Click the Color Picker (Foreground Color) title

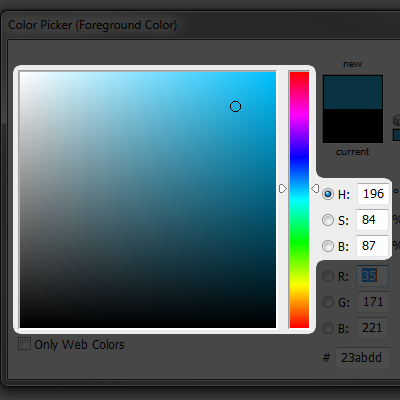coord(93,25)
